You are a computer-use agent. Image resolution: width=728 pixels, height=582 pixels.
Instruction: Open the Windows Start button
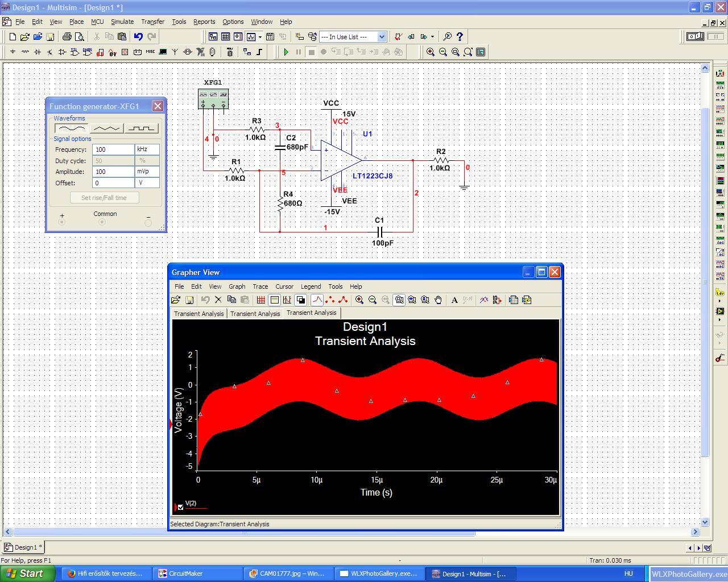point(27,573)
